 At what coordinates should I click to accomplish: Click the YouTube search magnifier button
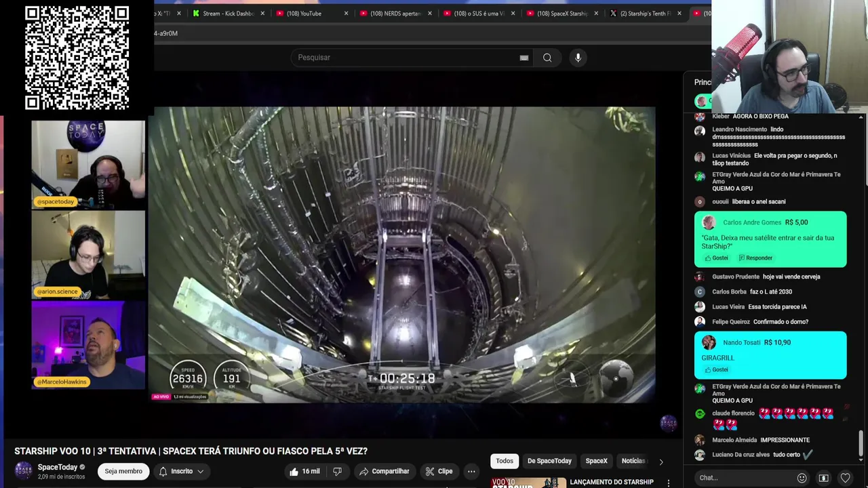tap(547, 58)
